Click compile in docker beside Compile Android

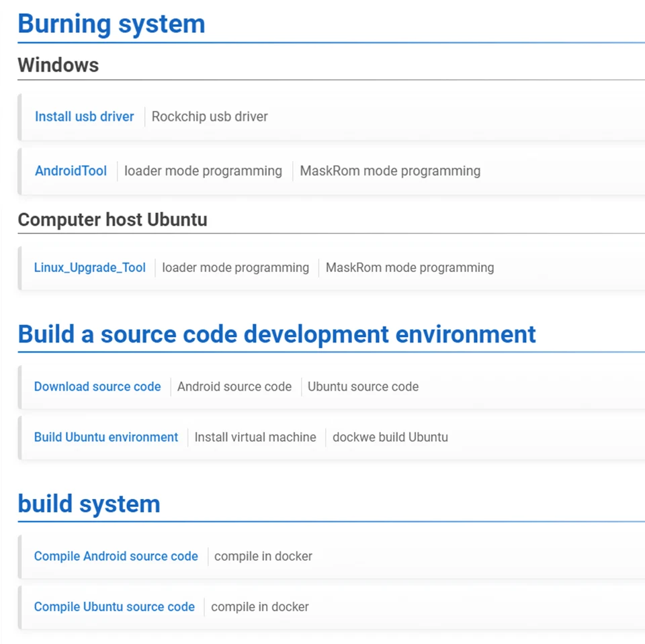tap(263, 556)
